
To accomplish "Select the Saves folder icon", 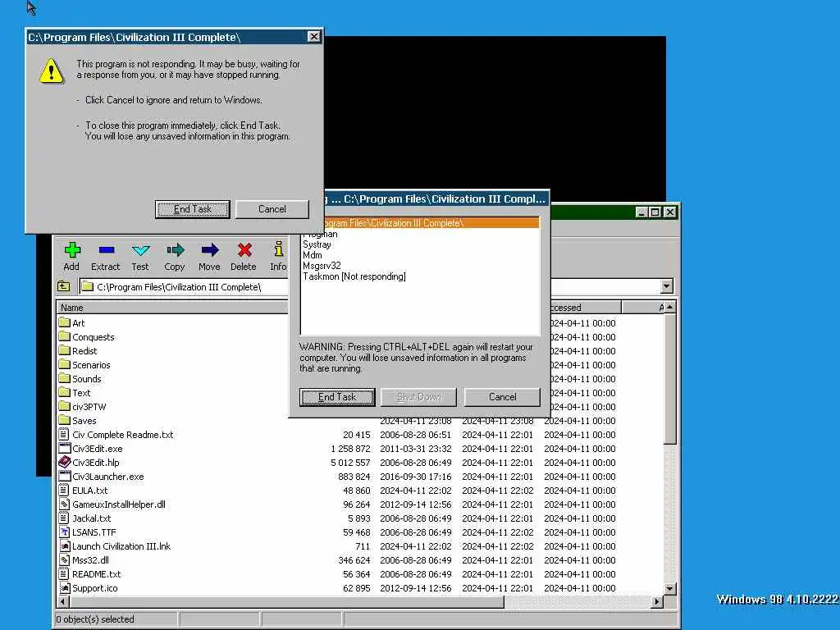I will [64, 420].
